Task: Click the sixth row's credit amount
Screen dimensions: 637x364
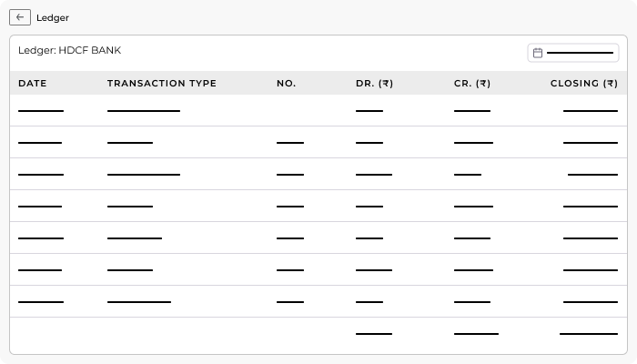Action: pyautogui.click(x=473, y=270)
